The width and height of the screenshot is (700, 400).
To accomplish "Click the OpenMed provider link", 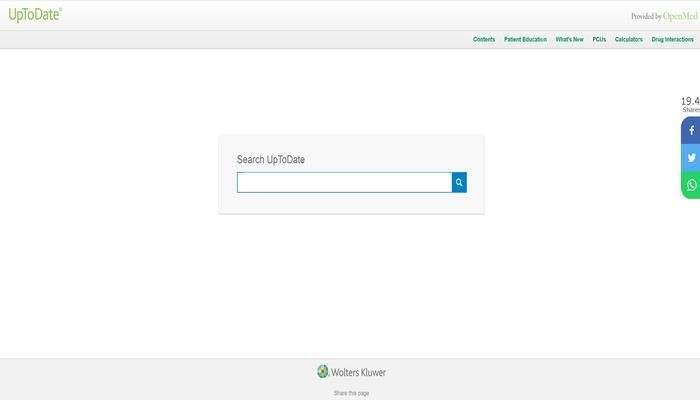I will pos(678,16).
